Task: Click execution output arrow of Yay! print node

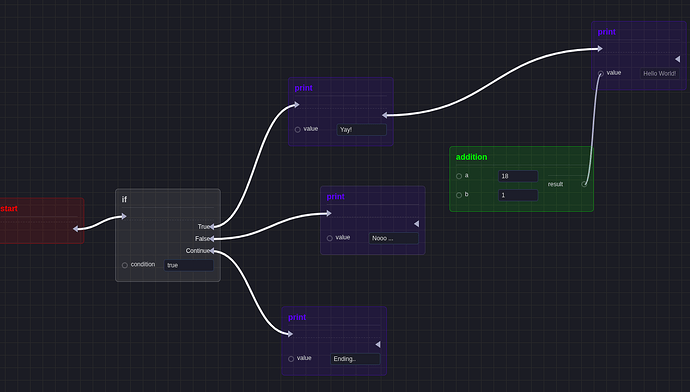Action: point(385,115)
